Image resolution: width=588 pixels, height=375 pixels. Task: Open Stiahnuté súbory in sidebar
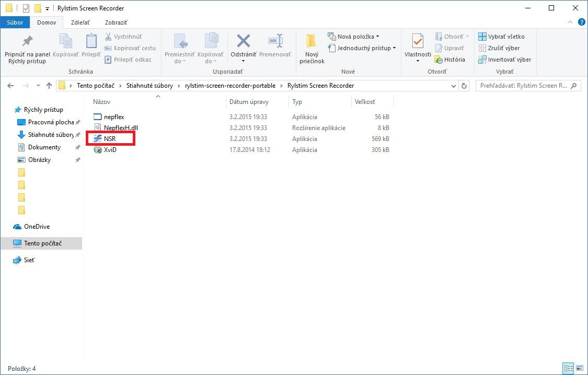pos(47,135)
